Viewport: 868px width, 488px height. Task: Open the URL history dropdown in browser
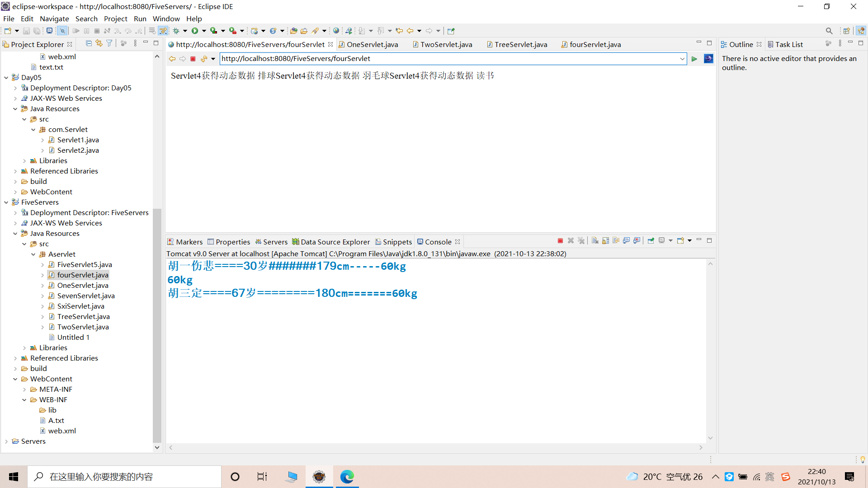(x=682, y=59)
